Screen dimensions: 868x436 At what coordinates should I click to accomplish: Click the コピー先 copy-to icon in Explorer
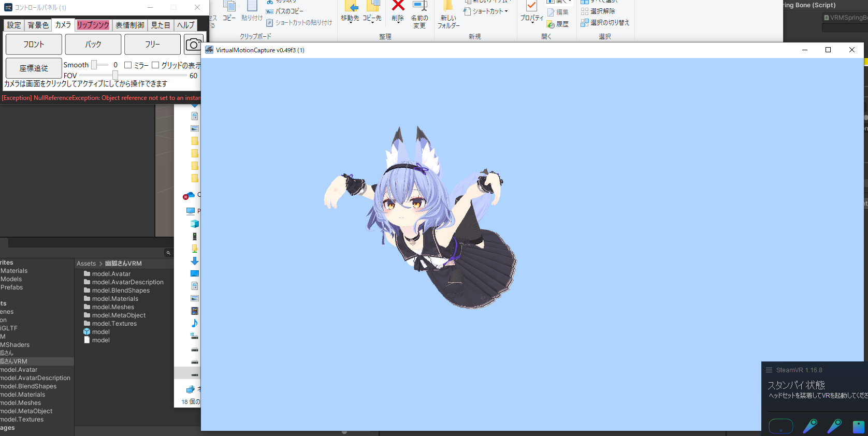(373, 6)
